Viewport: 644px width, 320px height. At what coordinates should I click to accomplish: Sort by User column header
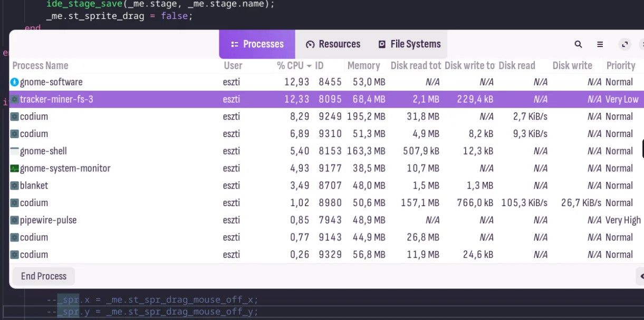(233, 65)
